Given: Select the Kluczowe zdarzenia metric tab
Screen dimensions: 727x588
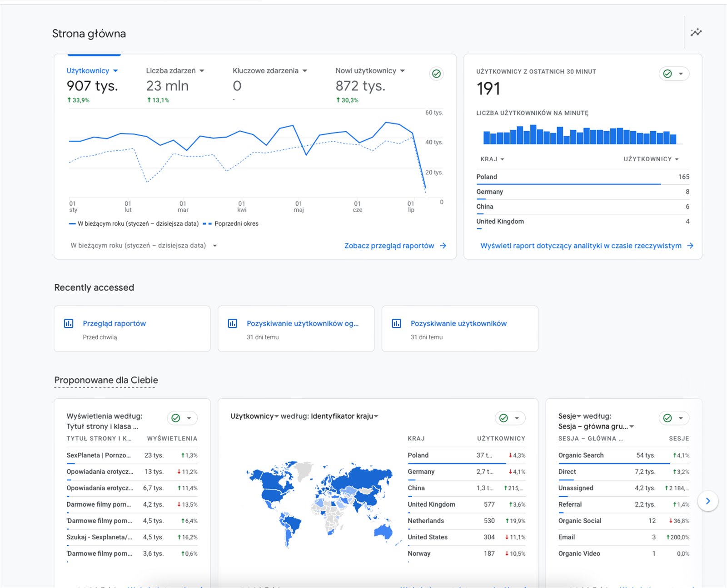Looking at the screenshot, I should coord(265,71).
